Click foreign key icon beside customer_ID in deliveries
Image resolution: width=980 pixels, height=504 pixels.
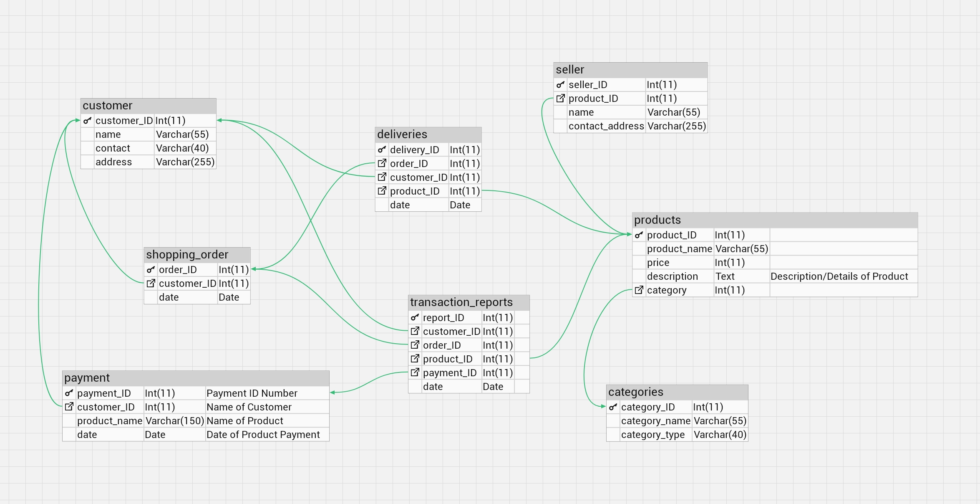coord(382,177)
